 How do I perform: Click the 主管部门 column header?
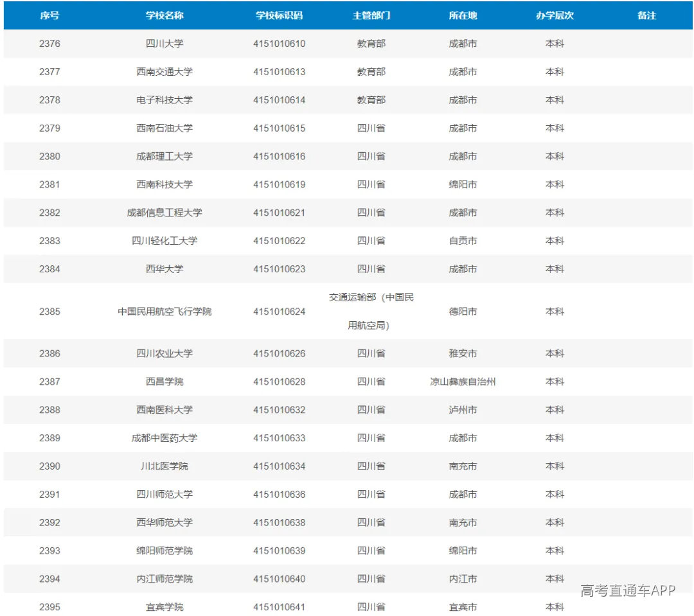371,15
